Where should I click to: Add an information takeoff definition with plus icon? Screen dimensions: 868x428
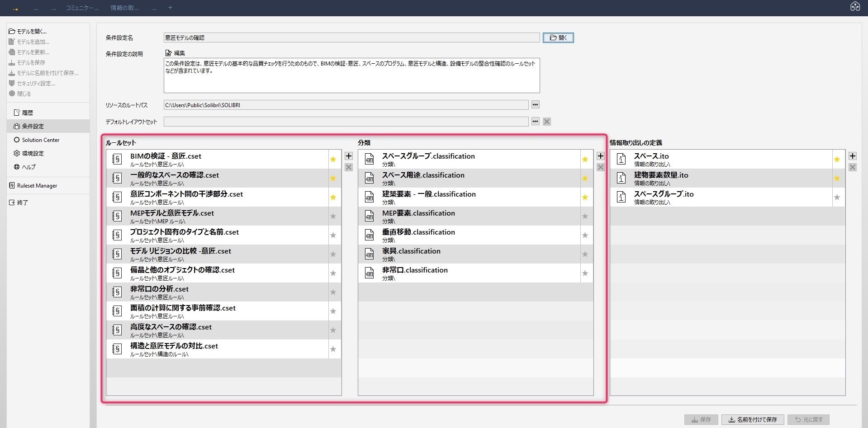(852, 156)
